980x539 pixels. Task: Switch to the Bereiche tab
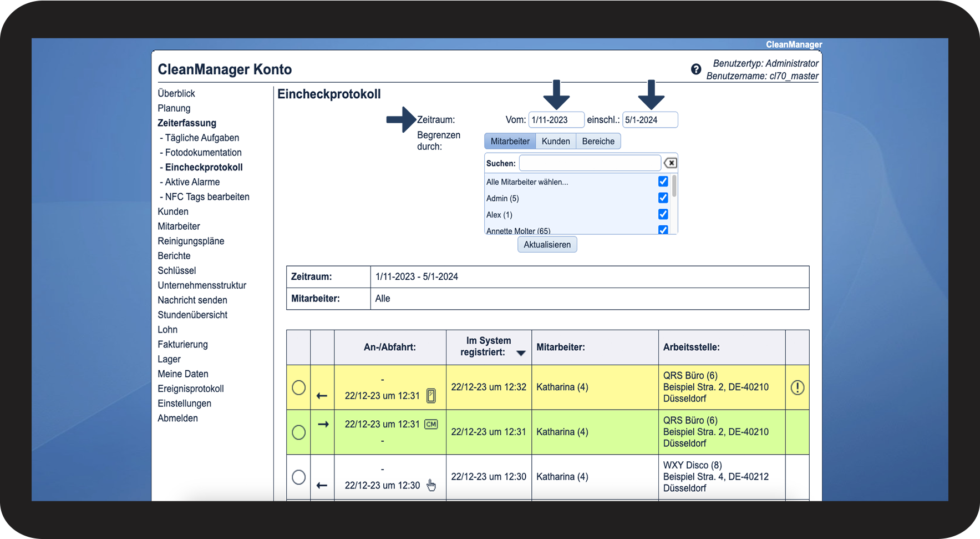pos(598,142)
